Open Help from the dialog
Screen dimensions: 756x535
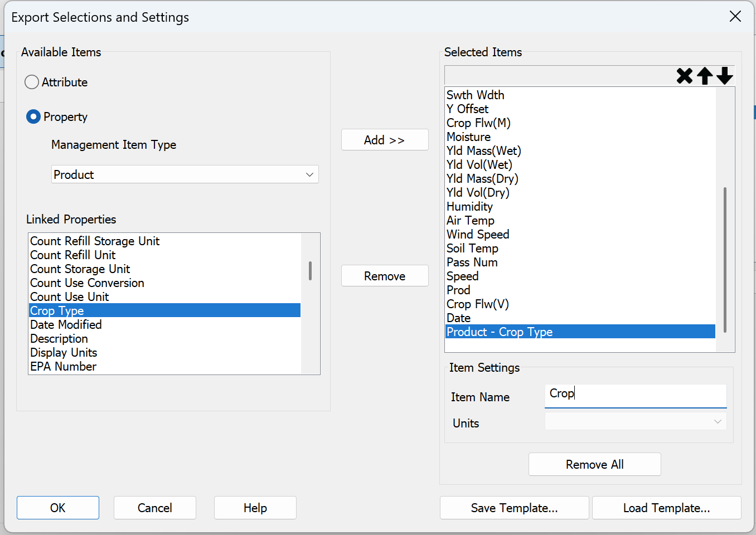pyautogui.click(x=255, y=508)
